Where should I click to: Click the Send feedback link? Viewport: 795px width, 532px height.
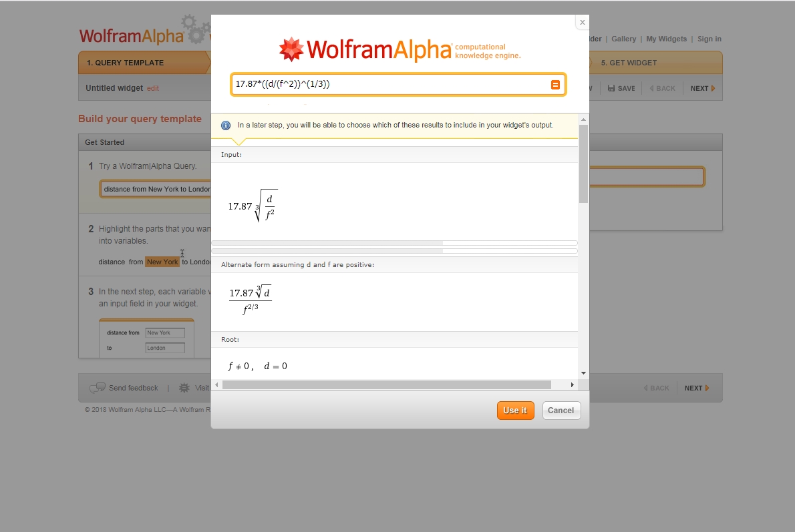click(134, 388)
